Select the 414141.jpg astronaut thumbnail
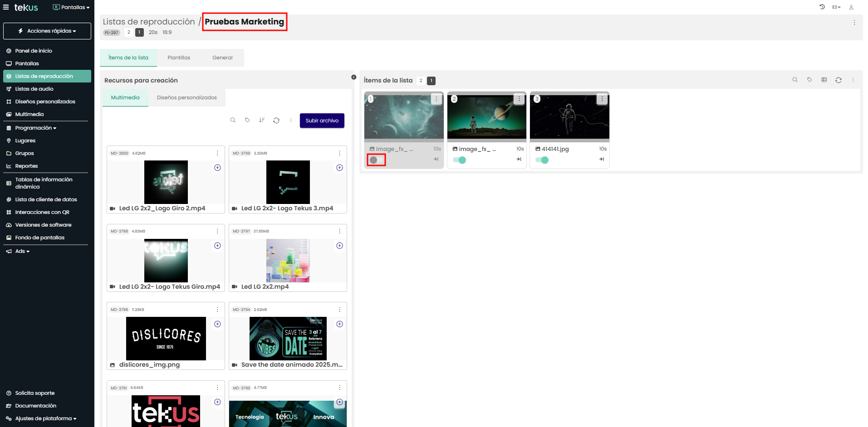Viewport: 868px width, 427px height. click(569, 117)
